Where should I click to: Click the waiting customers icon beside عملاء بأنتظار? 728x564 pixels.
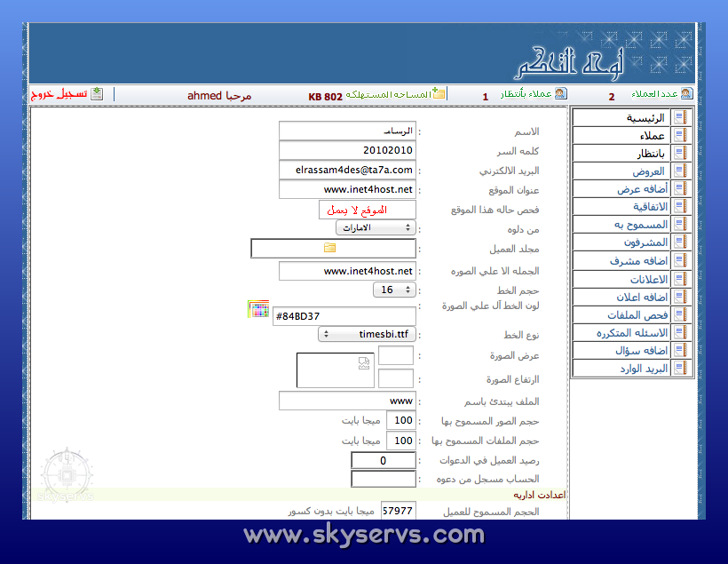tap(560, 94)
